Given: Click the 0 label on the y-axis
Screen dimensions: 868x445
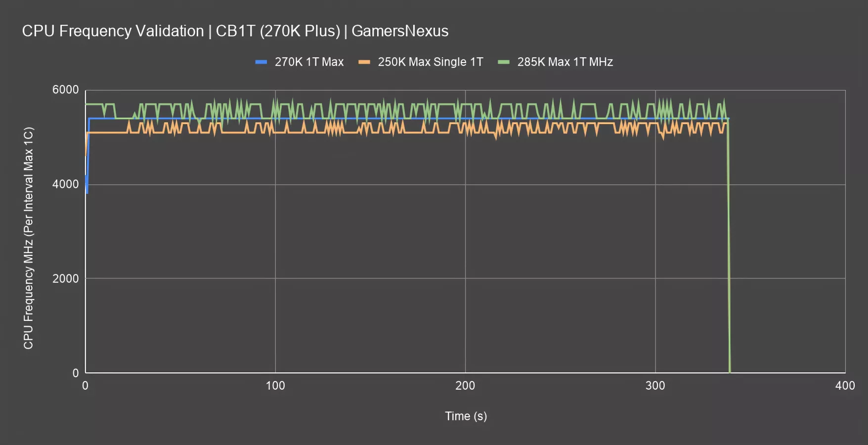Looking at the screenshot, I should 76,373.
